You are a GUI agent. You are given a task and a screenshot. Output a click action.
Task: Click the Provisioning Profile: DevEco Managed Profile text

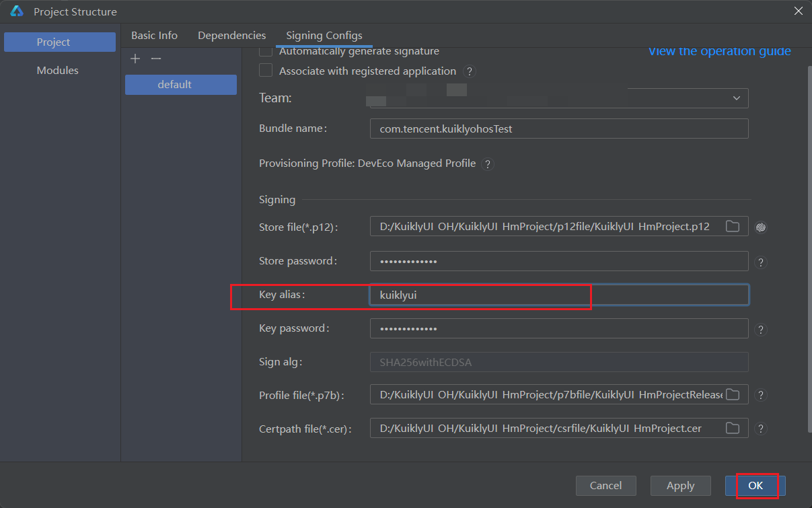tap(367, 164)
